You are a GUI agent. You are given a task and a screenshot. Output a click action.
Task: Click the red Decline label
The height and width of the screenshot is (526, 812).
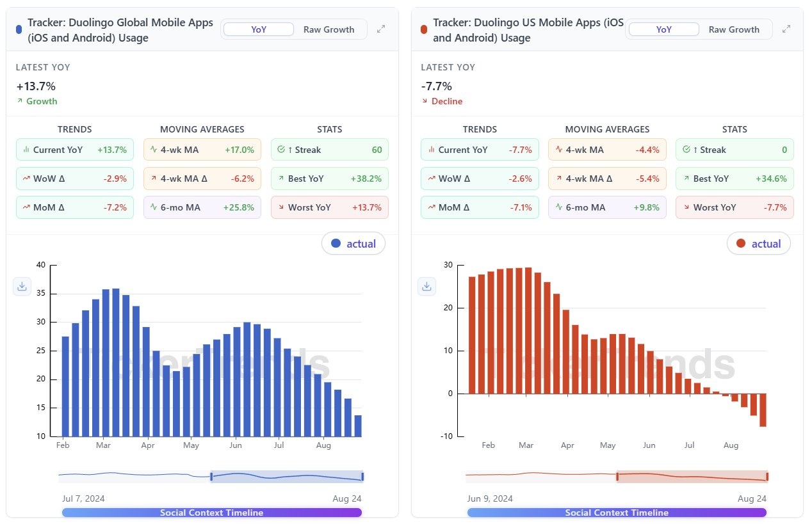click(x=447, y=101)
